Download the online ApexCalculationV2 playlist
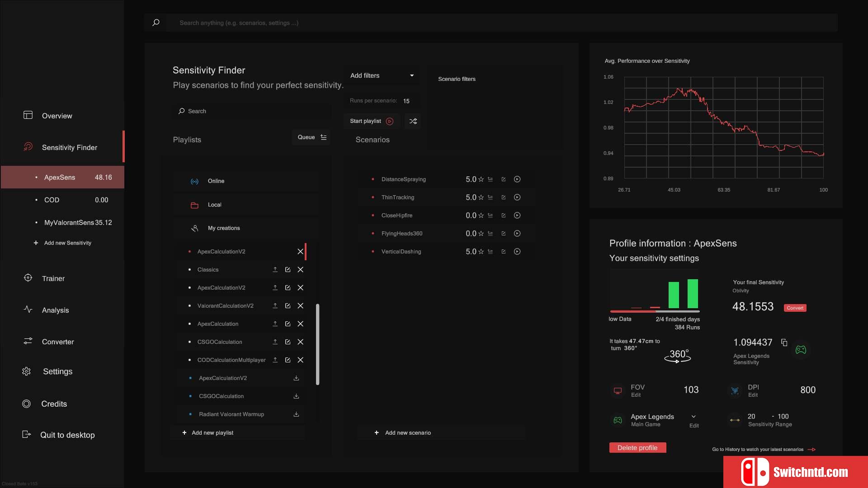Viewport: 868px width, 488px height. pos(296,378)
